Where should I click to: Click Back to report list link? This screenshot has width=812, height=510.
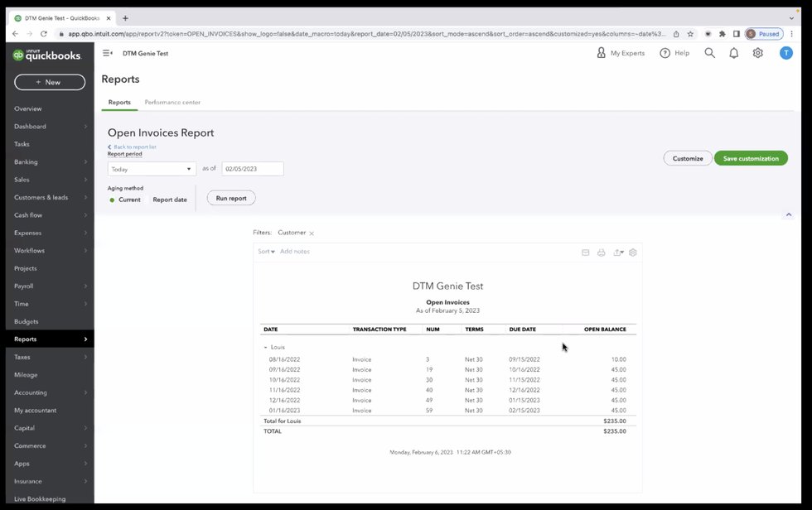click(134, 147)
